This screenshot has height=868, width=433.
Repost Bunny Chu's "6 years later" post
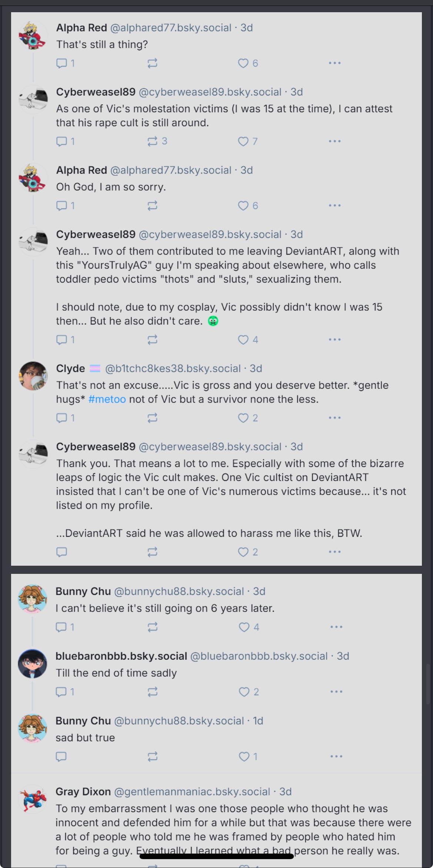(152, 627)
